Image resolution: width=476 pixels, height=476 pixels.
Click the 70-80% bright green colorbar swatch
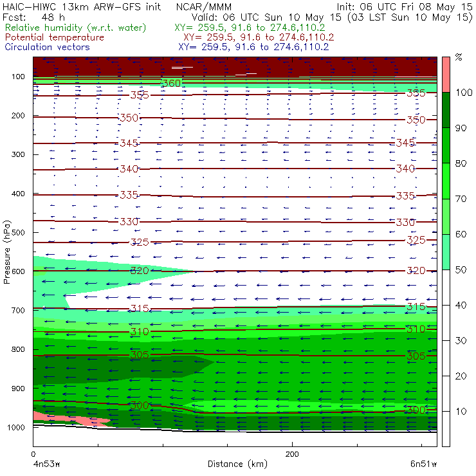[x=446, y=181]
